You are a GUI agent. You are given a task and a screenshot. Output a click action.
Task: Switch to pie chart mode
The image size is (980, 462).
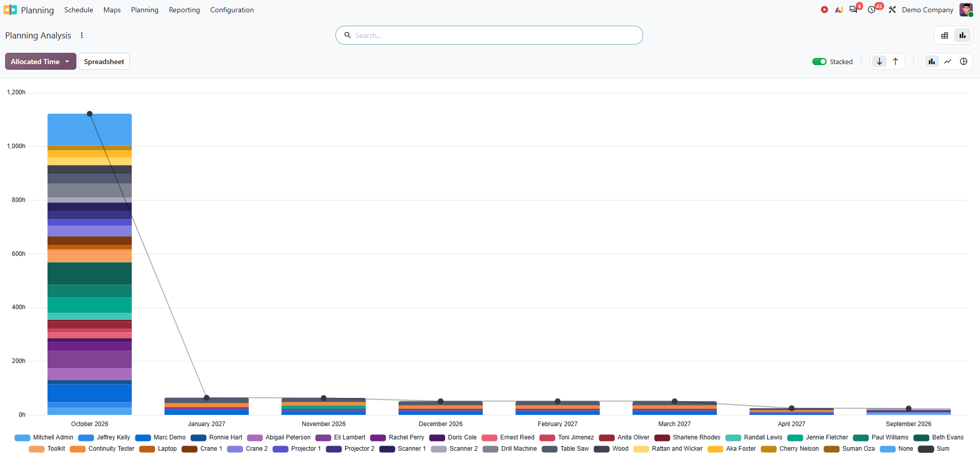pyautogui.click(x=964, y=62)
